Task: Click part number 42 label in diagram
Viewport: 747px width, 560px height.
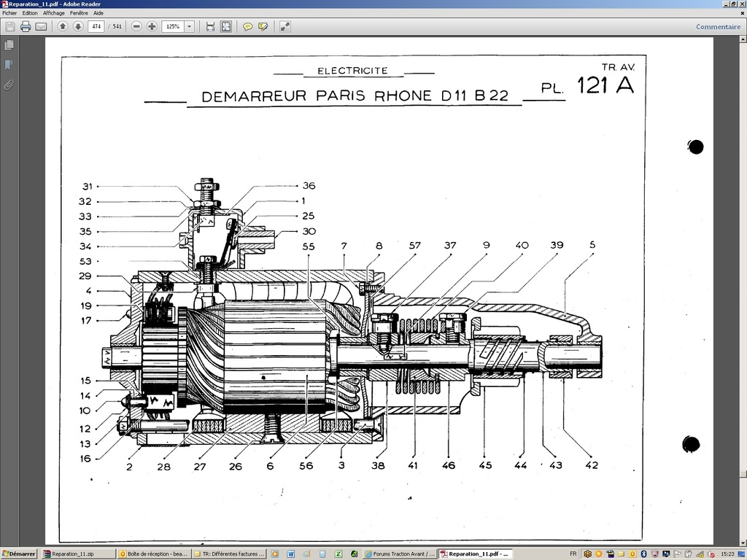Action: [x=592, y=465]
